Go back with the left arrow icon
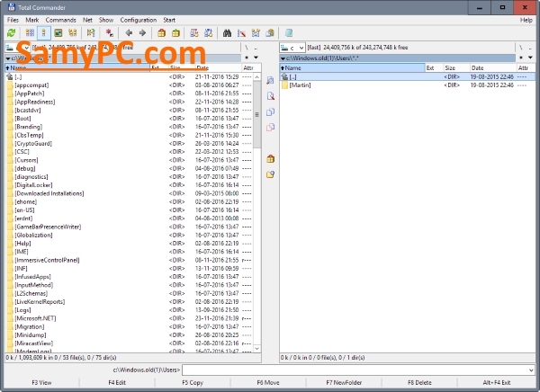 [129, 33]
